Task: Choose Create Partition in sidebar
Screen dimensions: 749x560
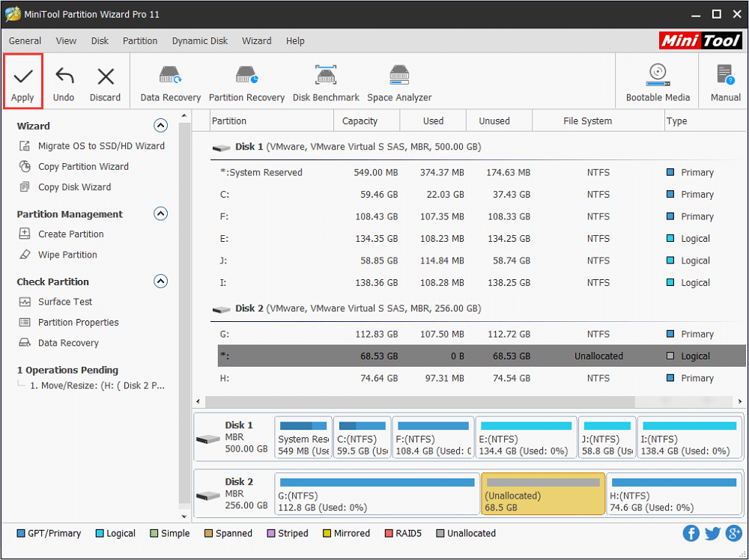Action: [x=61, y=234]
